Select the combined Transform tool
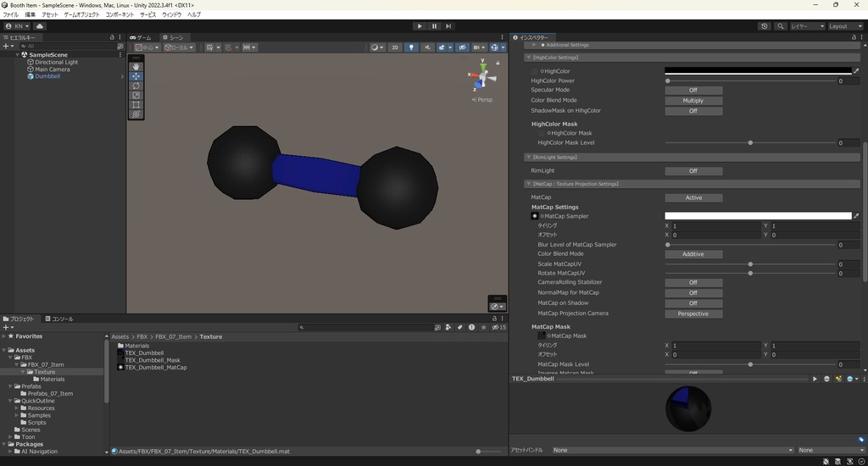 click(136, 114)
